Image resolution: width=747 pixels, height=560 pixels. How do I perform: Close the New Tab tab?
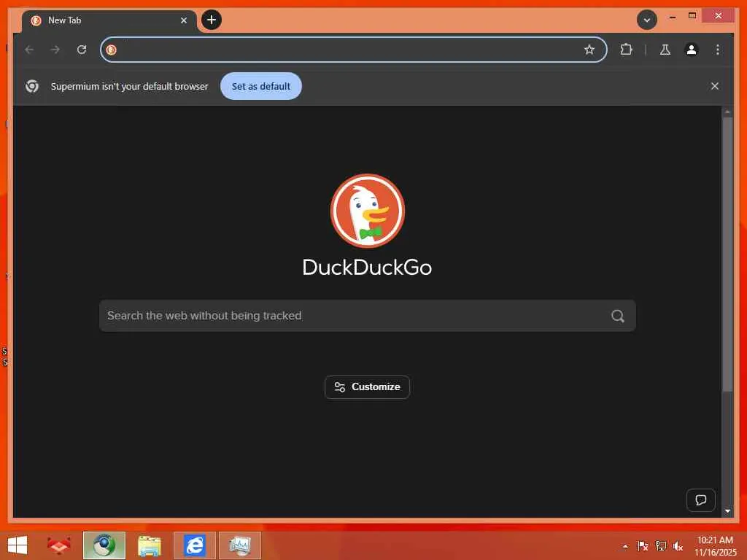183,20
